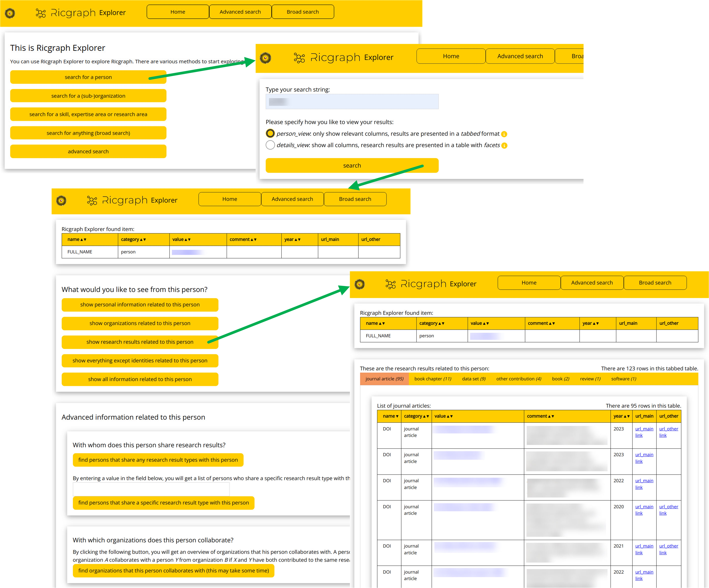Click the Ricgraph Explorer logo on the research results page
This screenshot has width=709, height=588.
(431, 284)
